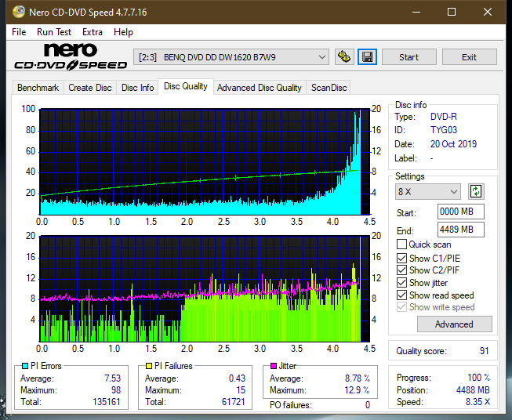Uncheck Show read speed option
The height and width of the screenshot is (420, 512).
coord(401,295)
